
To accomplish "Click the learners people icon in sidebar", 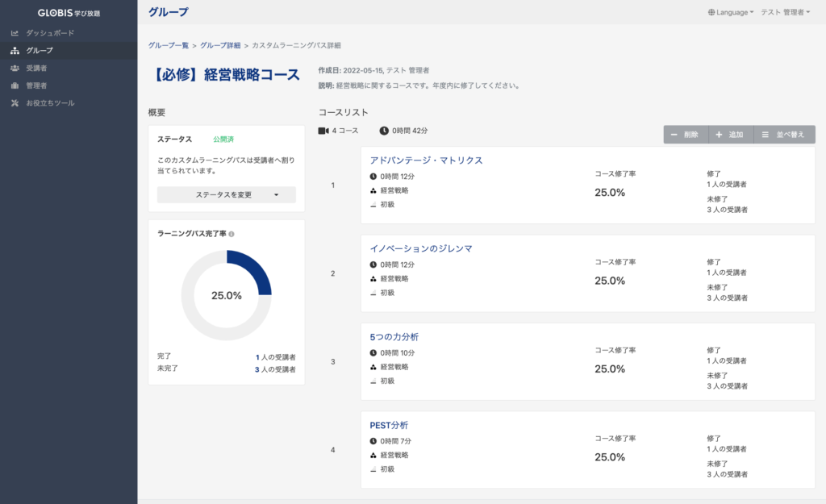I will pyautogui.click(x=15, y=69).
